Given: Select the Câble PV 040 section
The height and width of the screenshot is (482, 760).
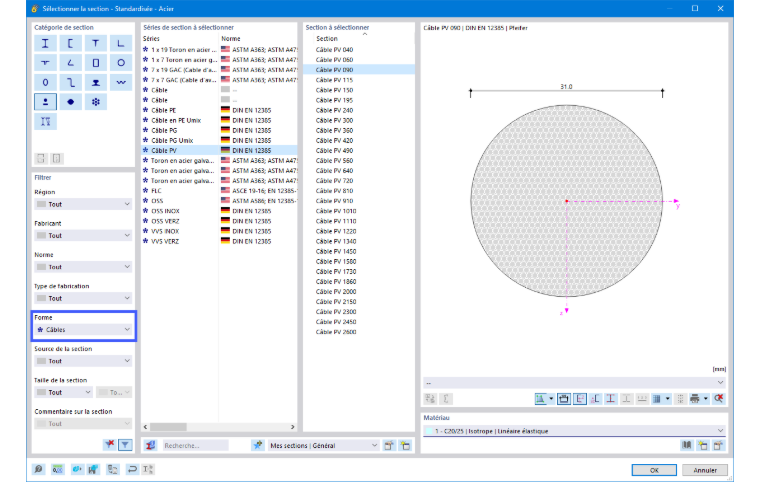Looking at the screenshot, I should [x=359, y=49].
